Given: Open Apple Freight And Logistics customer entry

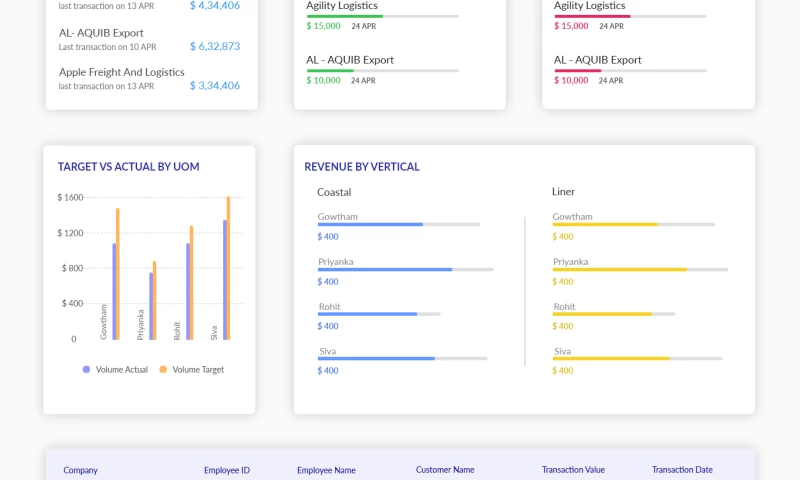Looking at the screenshot, I should [x=121, y=72].
